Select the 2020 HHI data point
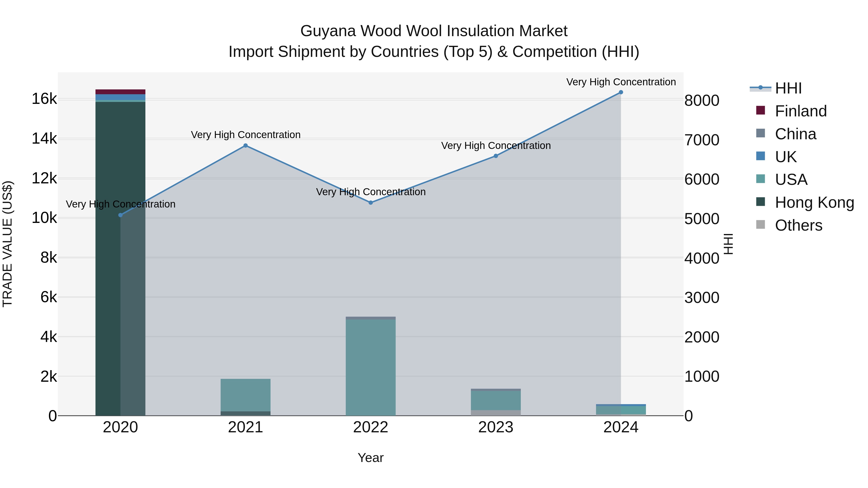Image resolution: width=868 pixels, height=488 pixels. [120, 215]
